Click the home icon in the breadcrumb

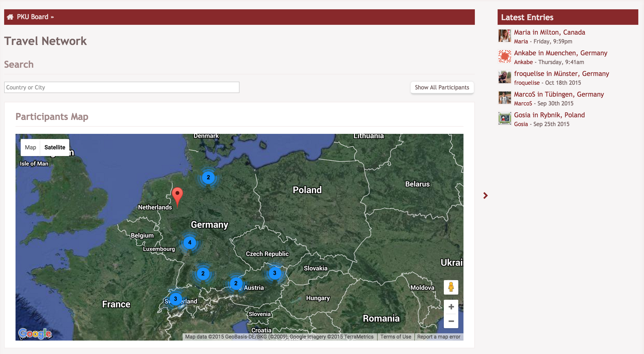(x=10, y=17)
